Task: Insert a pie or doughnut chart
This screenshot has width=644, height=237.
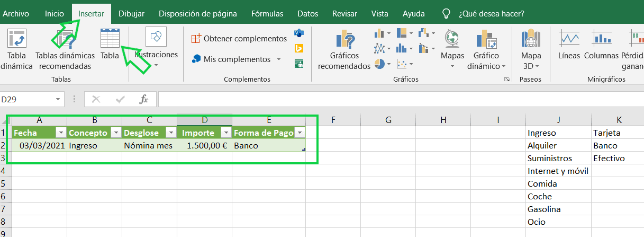Action: (383, 64)
